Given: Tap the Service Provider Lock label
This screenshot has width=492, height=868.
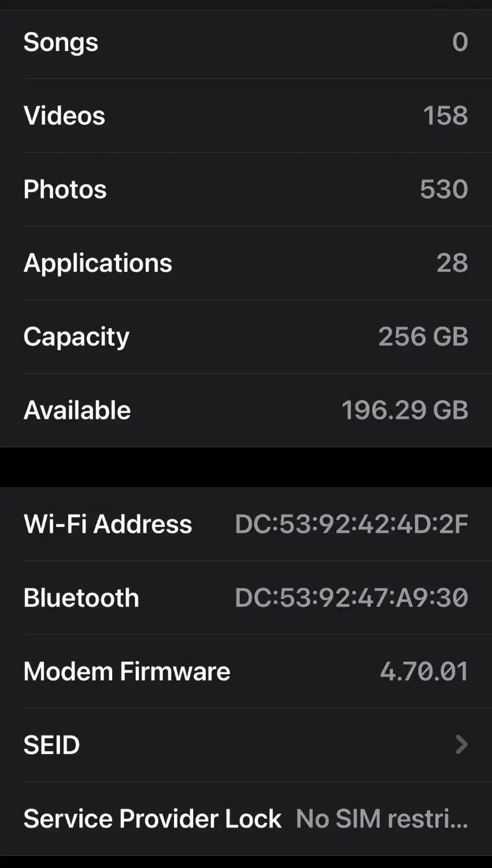Looking at the screenshot, I should pyautogui.click(x=152, y=819).
